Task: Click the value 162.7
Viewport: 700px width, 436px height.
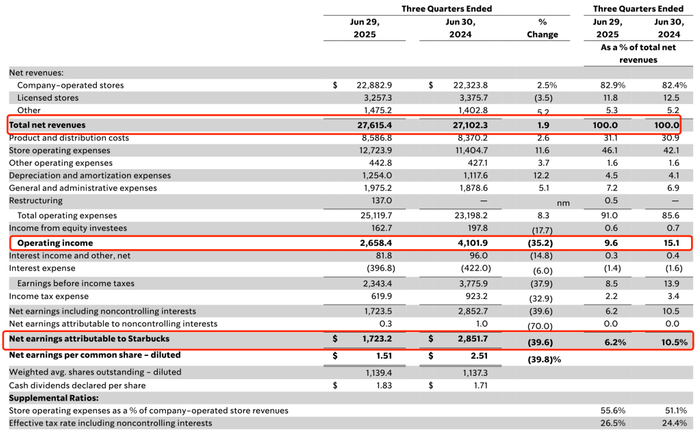Action: (382, 228)
